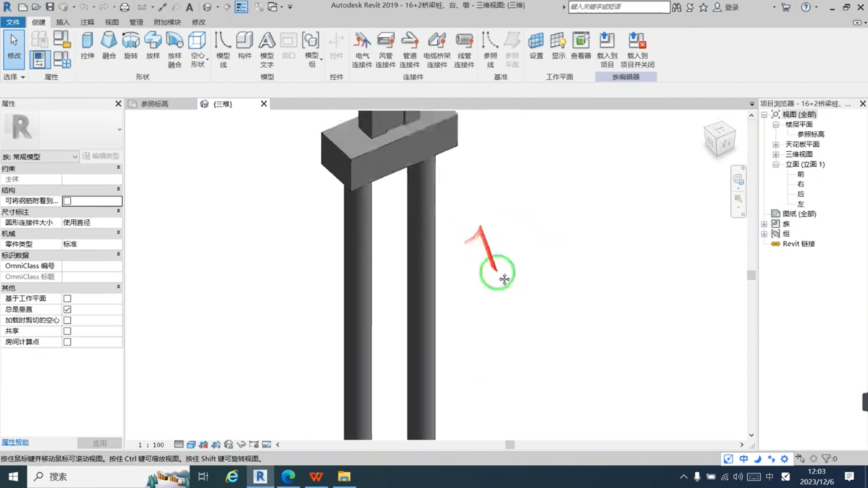
Task: Click the Print icon in quick access toolbar
Action: coord(124,7)
